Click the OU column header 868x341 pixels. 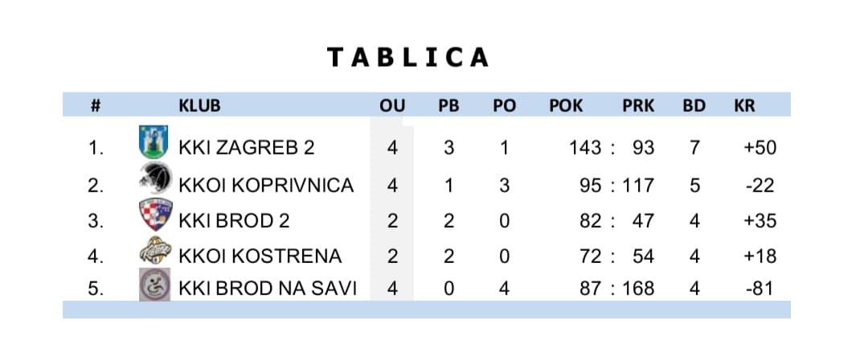tap(392, 105)
